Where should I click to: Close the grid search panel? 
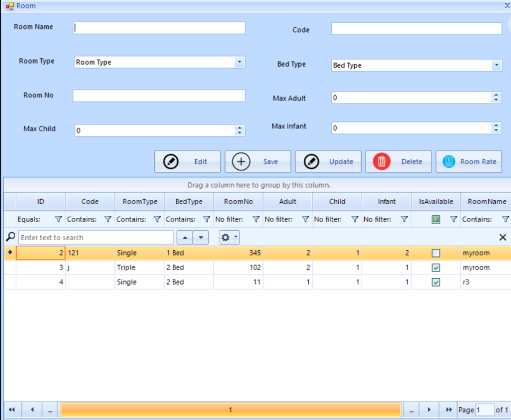tap(502, 237)
